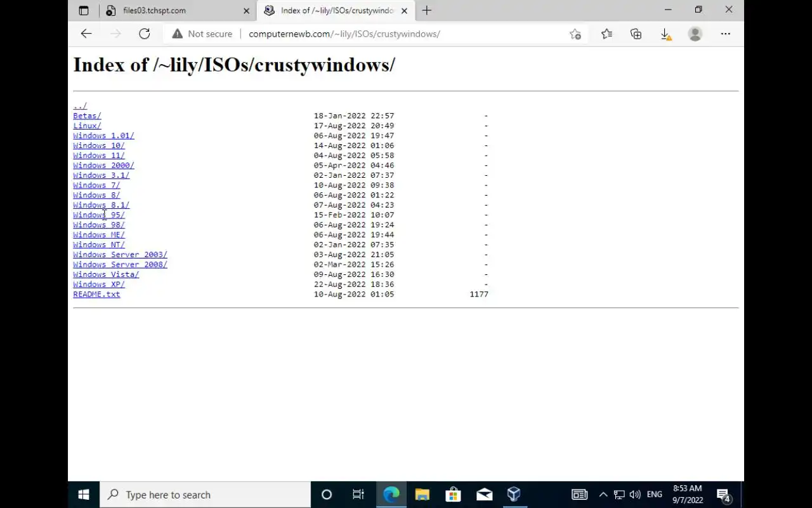Open the Windows 8.1/ folder link
This screenshot has height=508, width=812.
pyautogui.click(x=101, y=205)
